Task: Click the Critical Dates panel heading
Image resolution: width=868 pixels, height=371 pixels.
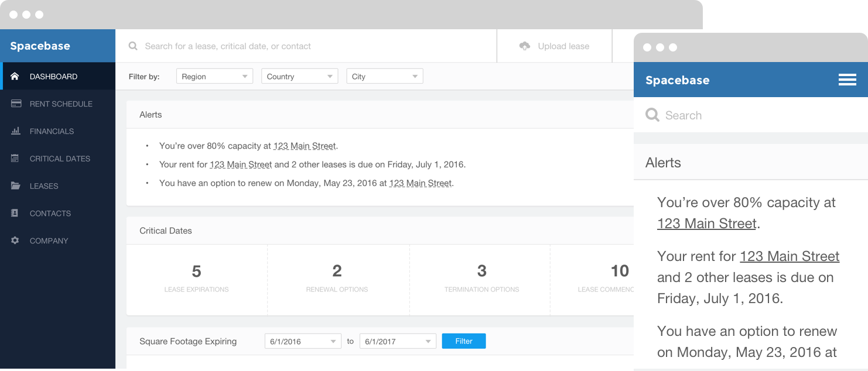Action: (x=166, y=231)
